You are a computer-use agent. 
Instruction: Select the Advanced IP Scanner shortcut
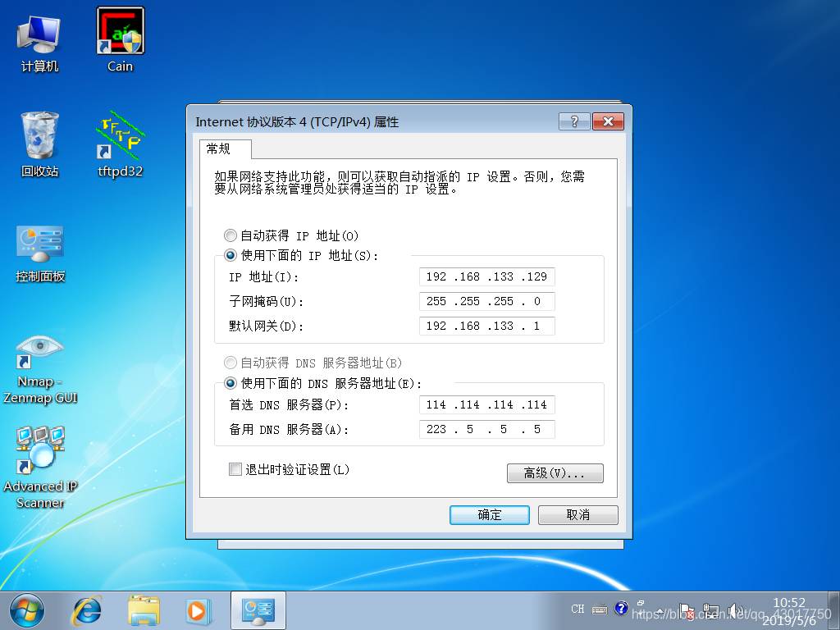(40, 467)
